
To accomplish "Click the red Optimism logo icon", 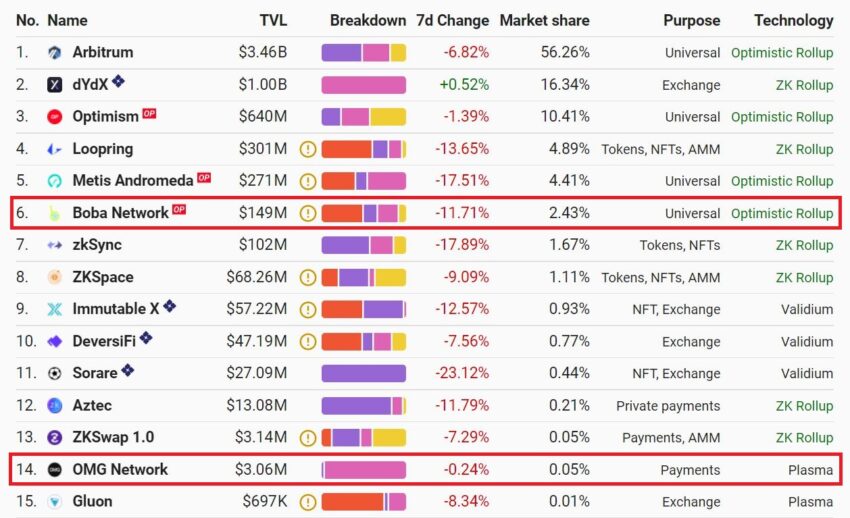I will pos(54,116).
